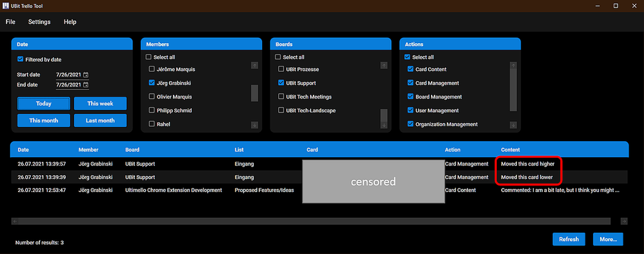Open the Start date calendar picker icon

point(85,75)
